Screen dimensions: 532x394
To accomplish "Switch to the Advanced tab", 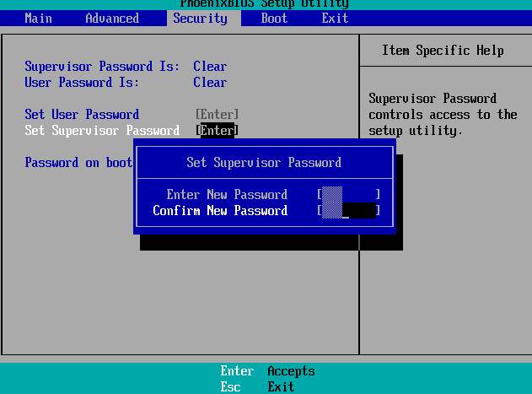I will coord(112,18).
